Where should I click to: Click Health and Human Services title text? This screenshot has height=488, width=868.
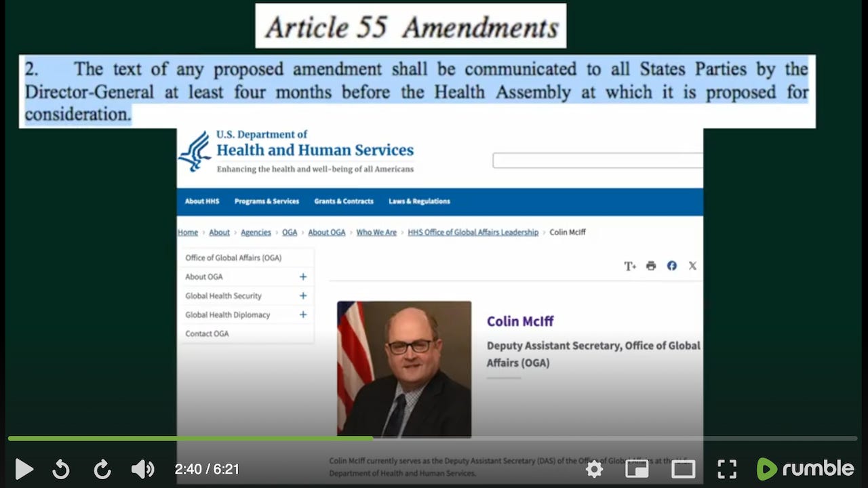tap(315, 150)
